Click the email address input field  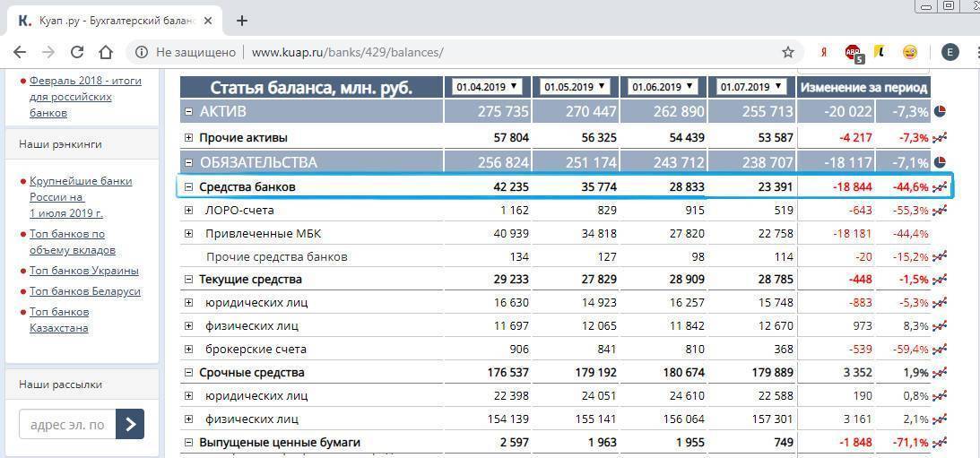click(x=67, y=424)
